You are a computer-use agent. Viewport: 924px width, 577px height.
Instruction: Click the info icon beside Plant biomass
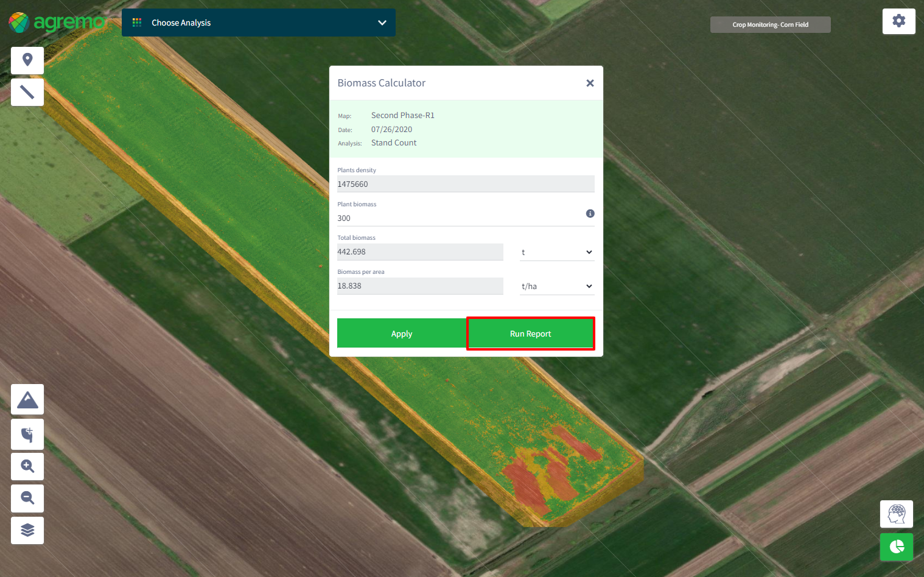tap(590, 214)
